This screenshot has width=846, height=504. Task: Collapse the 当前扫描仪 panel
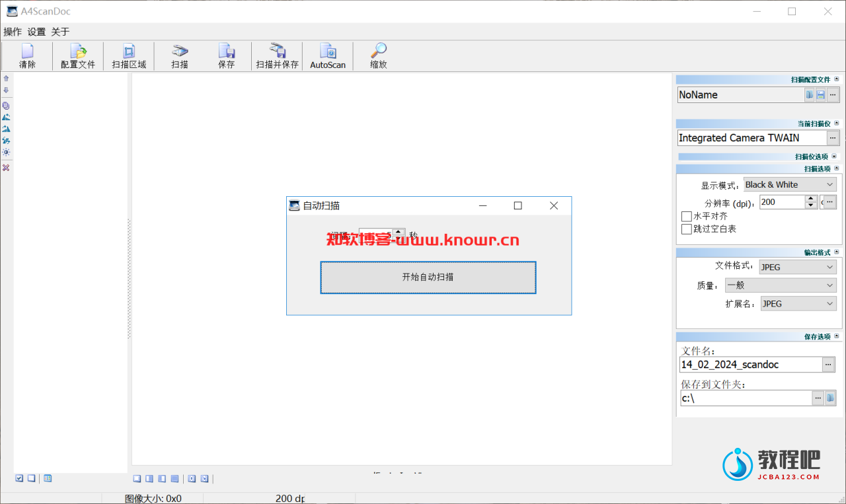click(x=837, y=124)
